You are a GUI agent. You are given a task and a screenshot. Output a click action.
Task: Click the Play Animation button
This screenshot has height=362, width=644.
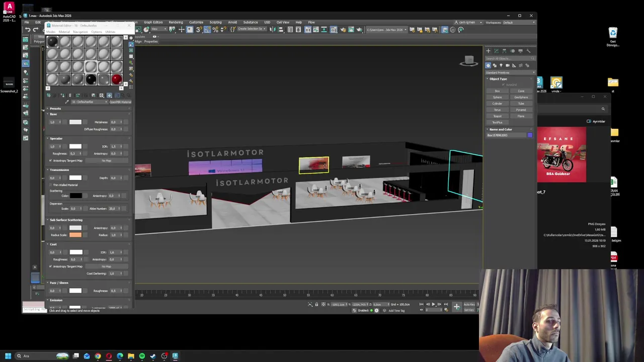pyautogui.click(x=433, y=305)
